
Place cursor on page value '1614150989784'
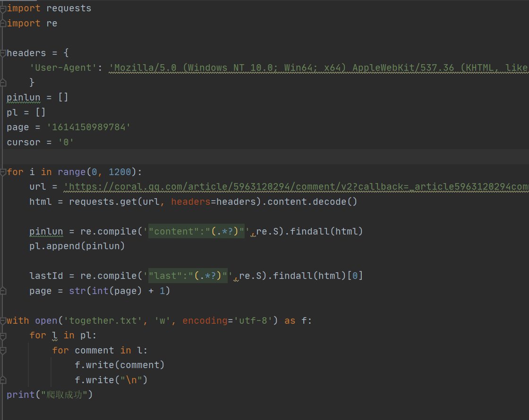point(88,127)
